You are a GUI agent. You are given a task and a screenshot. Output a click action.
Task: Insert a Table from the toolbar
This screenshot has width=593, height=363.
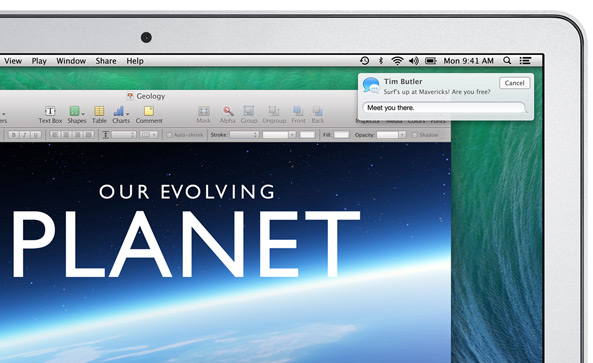point(99,115)
